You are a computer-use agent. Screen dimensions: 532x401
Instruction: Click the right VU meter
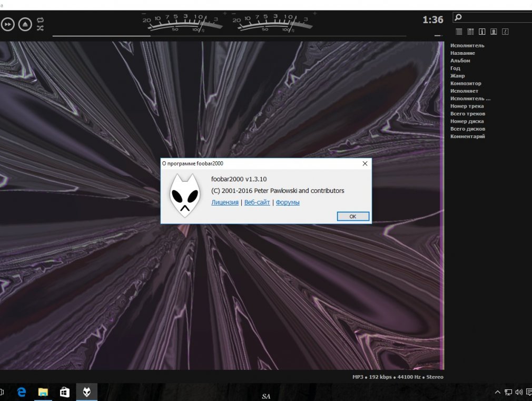click(273, 23)
